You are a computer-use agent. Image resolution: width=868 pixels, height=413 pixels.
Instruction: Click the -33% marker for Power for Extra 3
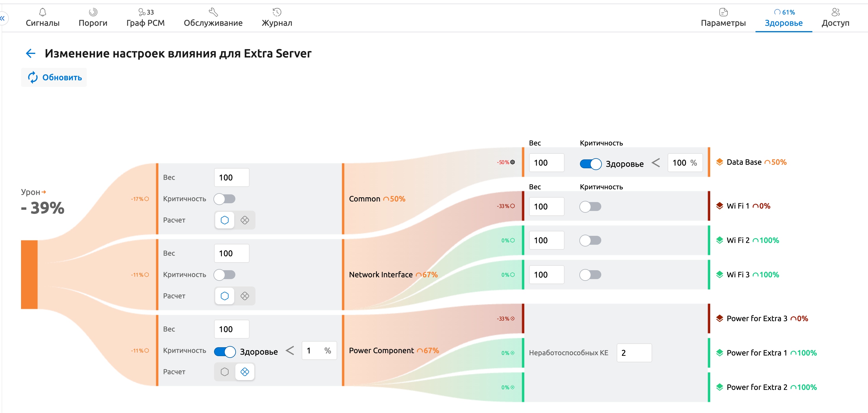click(506, 318)
